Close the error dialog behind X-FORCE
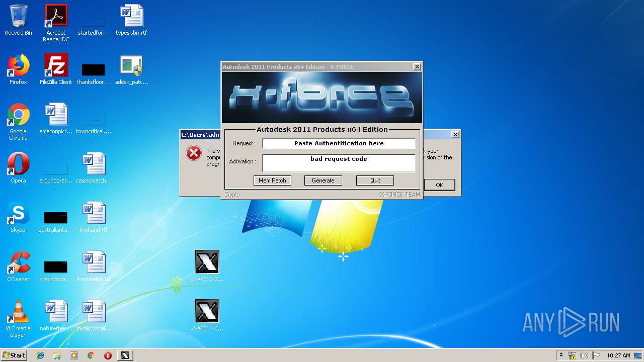Viewport: 644px width, 362px height. click(455, 135)
